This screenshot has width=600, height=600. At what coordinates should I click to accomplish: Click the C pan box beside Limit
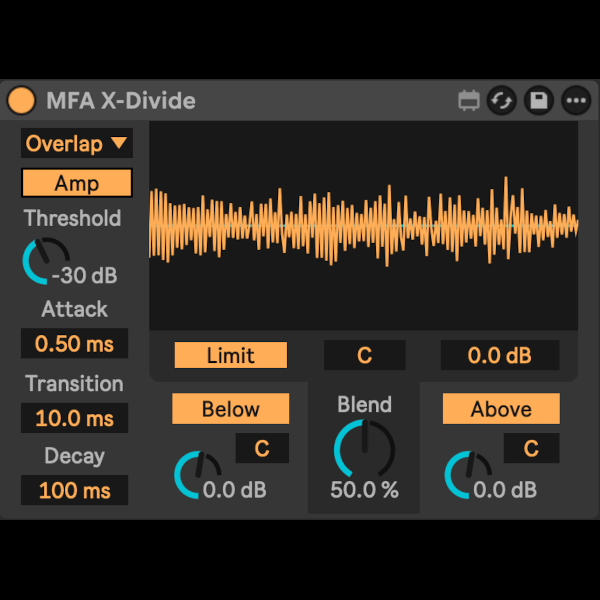tap(364, 356)
